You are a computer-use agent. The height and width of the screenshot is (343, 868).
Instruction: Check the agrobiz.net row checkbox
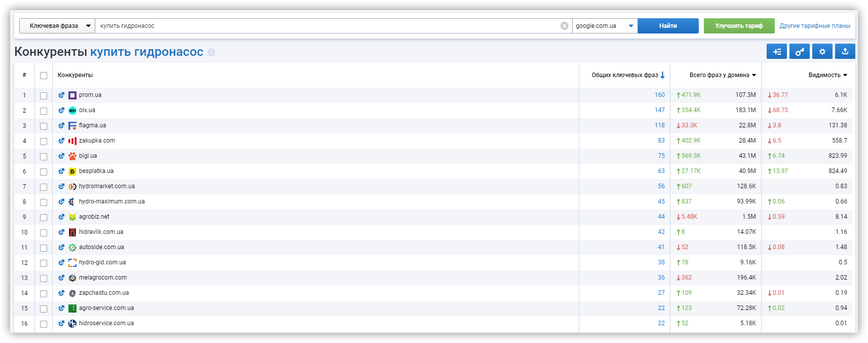44,218
